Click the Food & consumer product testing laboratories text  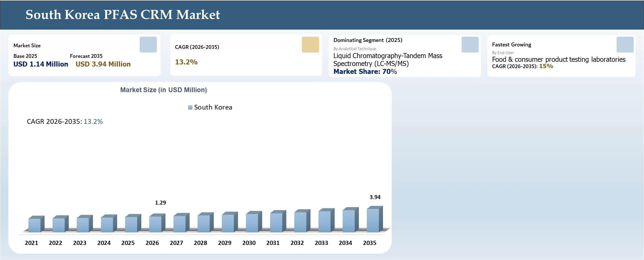tap(559, 59)
